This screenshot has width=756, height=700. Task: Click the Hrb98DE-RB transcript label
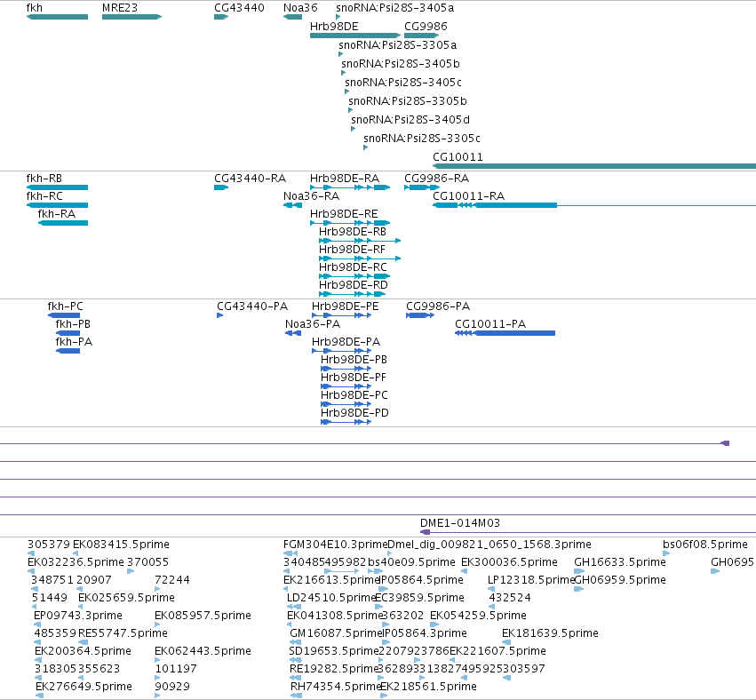click(x=353, y=231)
